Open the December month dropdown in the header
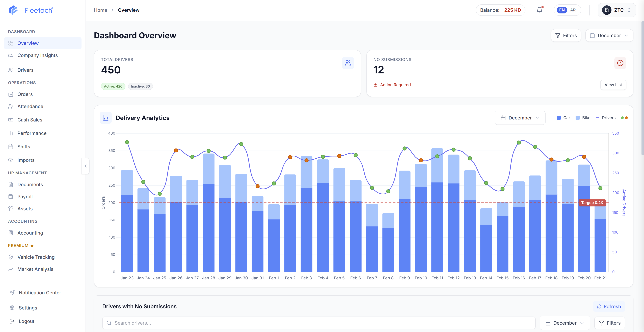The width and height of the screenshot is (644, 332). click(609, 35)
